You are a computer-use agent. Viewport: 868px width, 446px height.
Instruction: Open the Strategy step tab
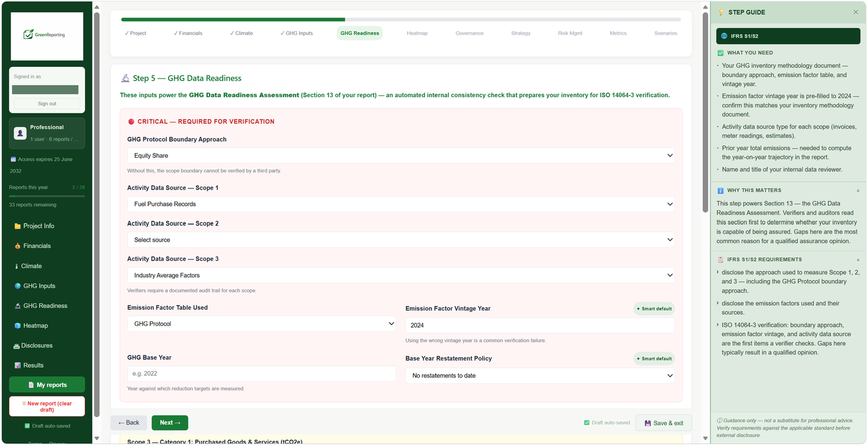point(521,33)
